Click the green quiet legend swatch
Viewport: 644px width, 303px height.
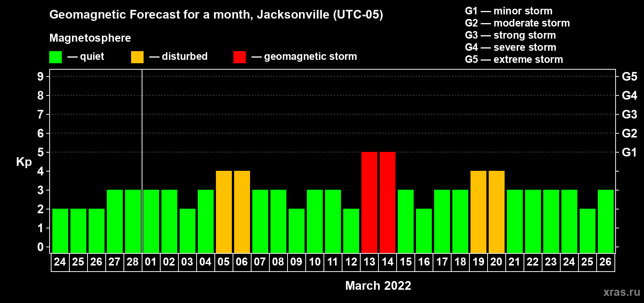click(56, 57)
